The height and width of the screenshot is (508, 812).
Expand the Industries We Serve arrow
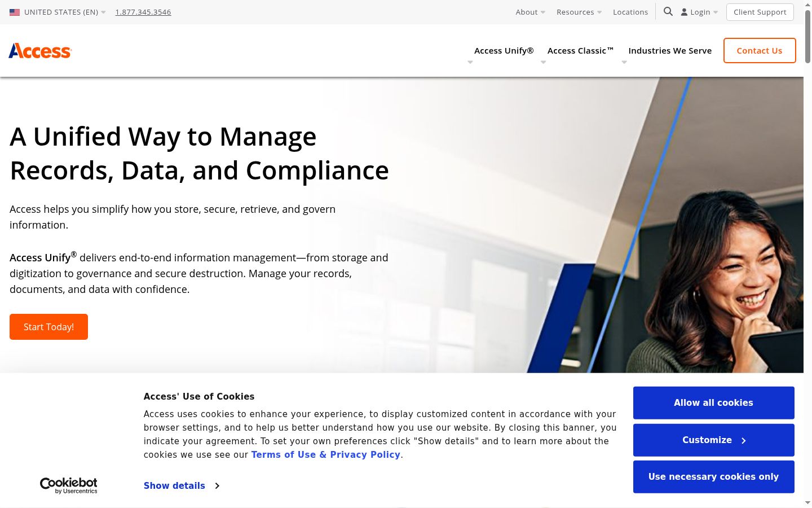point(624,62)
